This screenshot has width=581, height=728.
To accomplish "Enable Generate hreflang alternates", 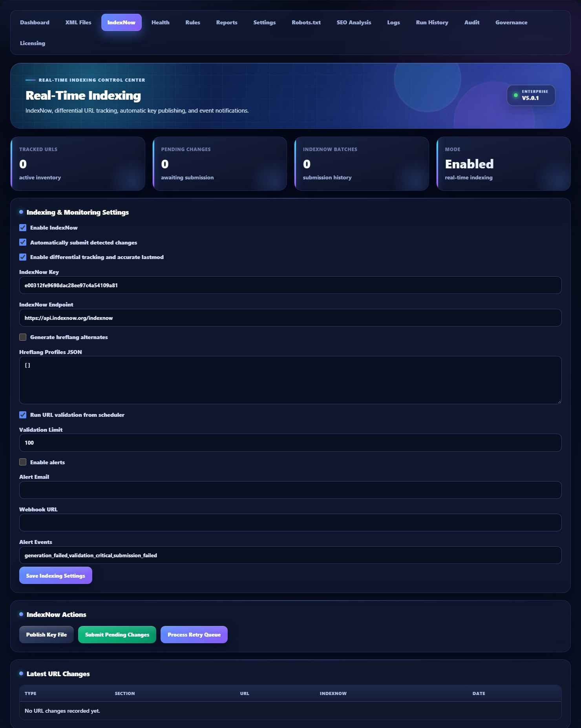I will (x=23, y=337).
